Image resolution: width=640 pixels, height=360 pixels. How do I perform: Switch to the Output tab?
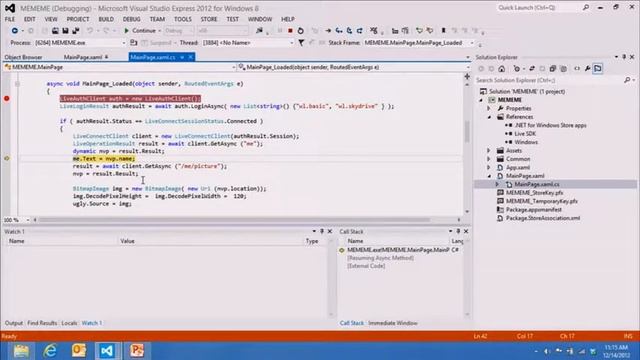(13, 323)
